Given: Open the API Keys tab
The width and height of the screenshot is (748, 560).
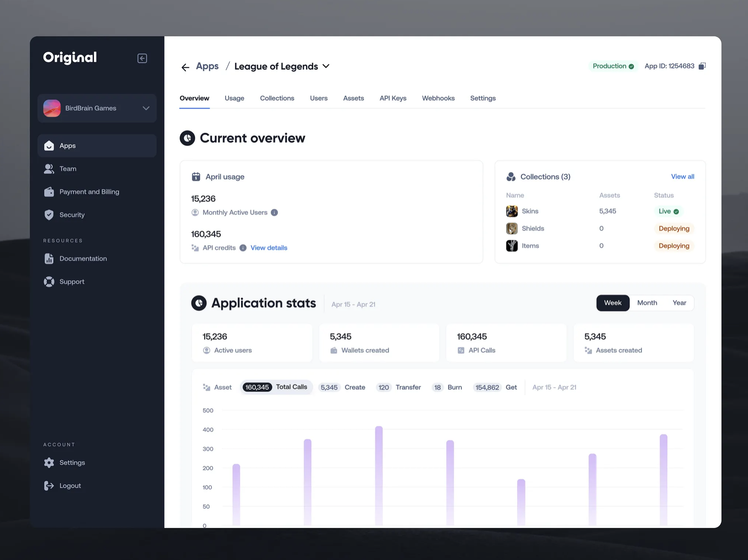Looking at the screenshot, I should (x=393, y=98).
